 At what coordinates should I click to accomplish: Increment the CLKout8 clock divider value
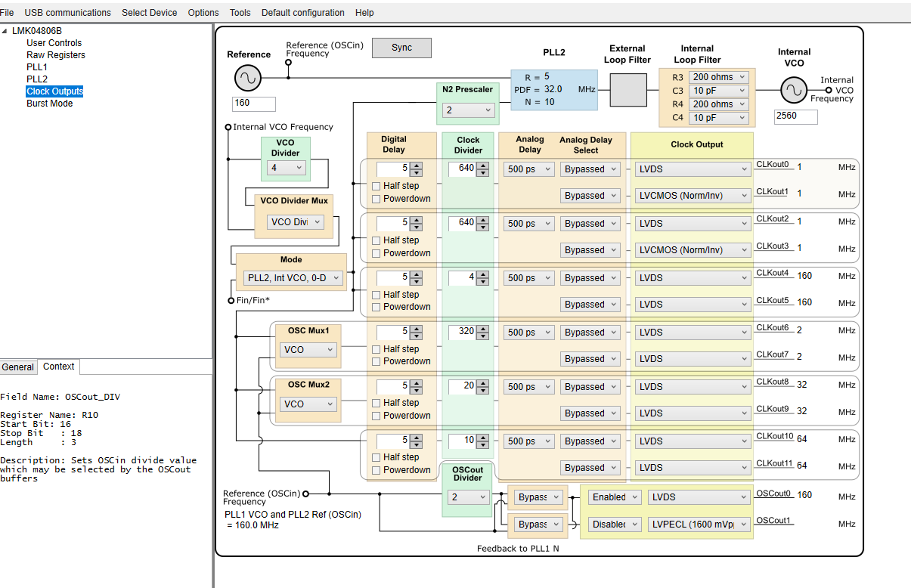pyautogui.click(x=483, y=382)
